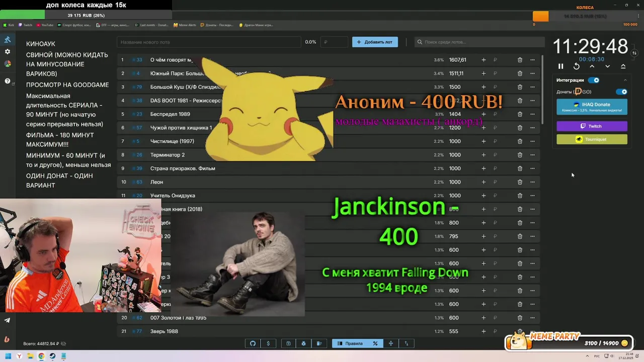
Task: Open more options for Чистилище (1997)
Action: click(x=532, y=141)
